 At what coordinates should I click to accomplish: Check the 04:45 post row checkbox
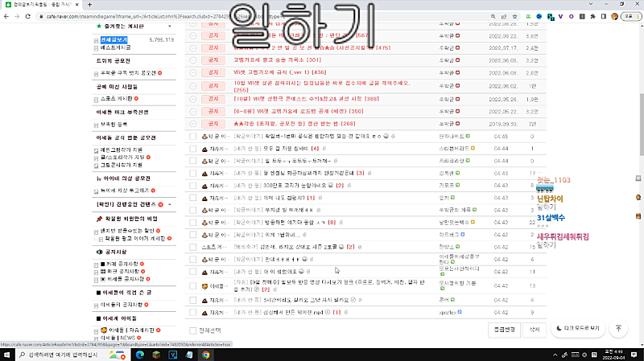click(192, 136)
